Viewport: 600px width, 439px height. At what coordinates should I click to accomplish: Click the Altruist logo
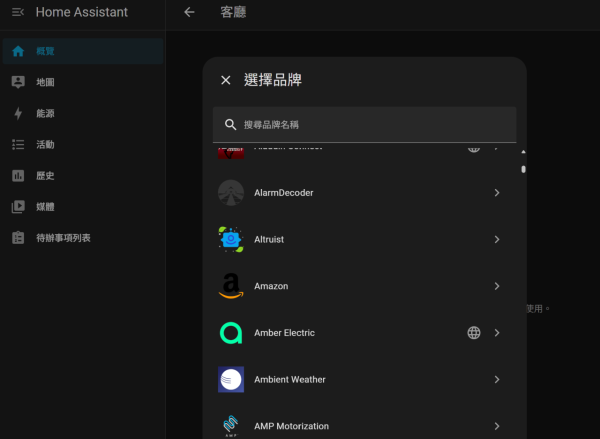[231, 239]
